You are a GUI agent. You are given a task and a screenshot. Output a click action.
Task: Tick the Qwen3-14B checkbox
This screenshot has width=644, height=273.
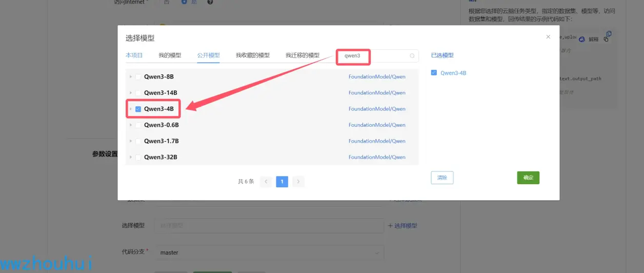(138, 93)
